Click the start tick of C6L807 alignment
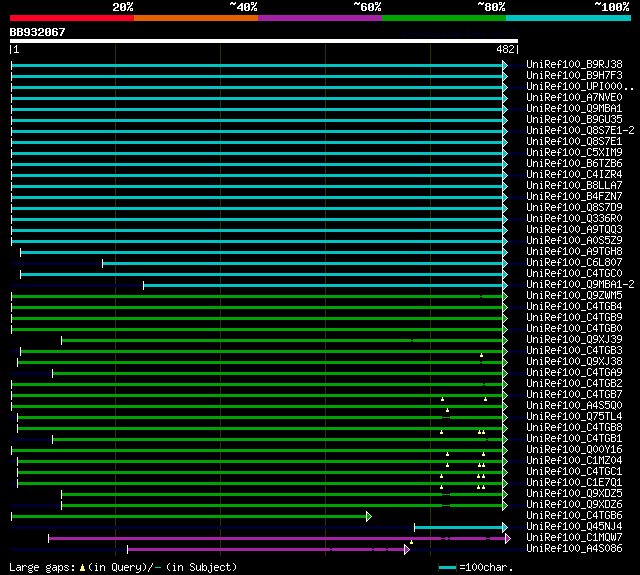The image size is (640, 575). (102, 263)
